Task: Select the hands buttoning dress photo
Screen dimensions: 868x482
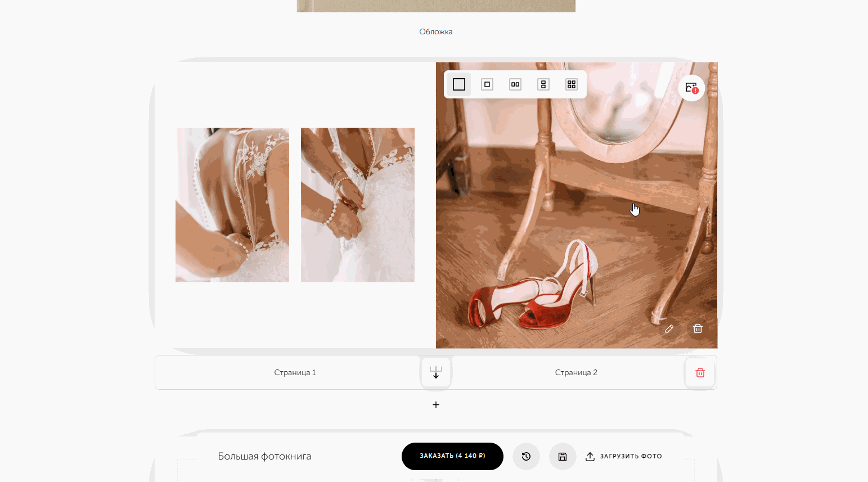Action: 358,205
